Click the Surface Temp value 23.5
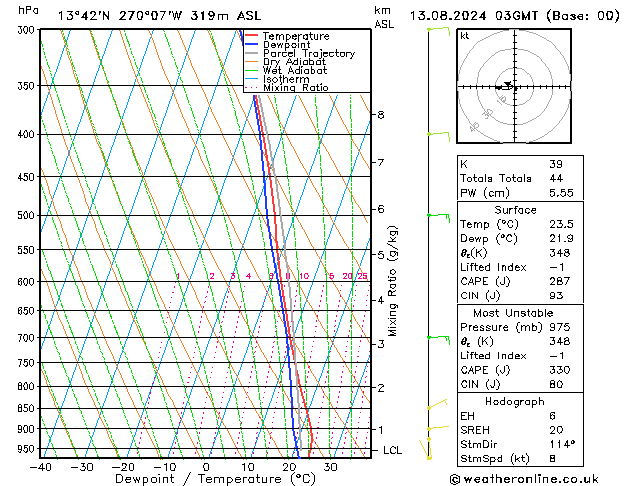 [561, 224]
